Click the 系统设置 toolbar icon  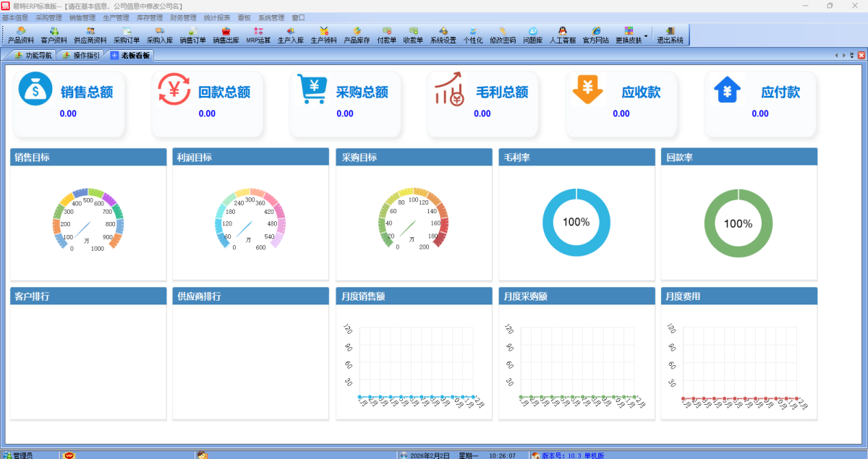click(443, 35)
